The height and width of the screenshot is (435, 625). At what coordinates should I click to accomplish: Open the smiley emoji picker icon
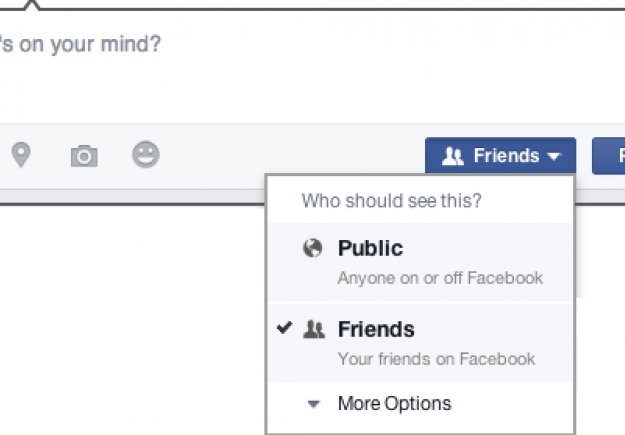146,155
